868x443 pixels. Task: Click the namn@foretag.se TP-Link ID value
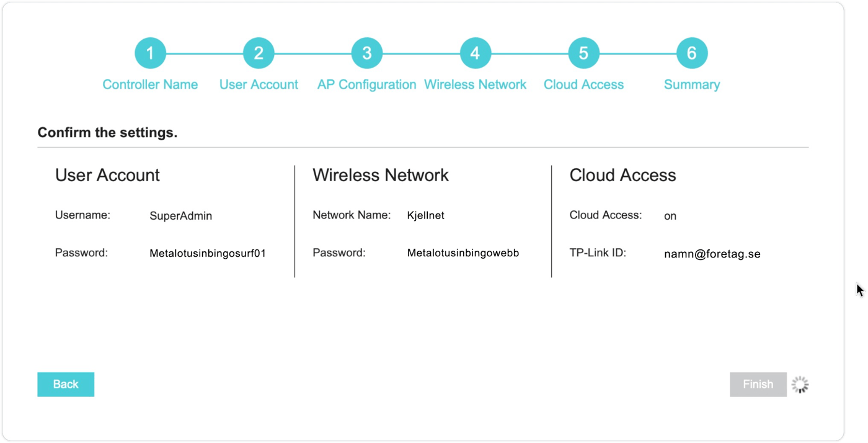(x=712, y=254)
